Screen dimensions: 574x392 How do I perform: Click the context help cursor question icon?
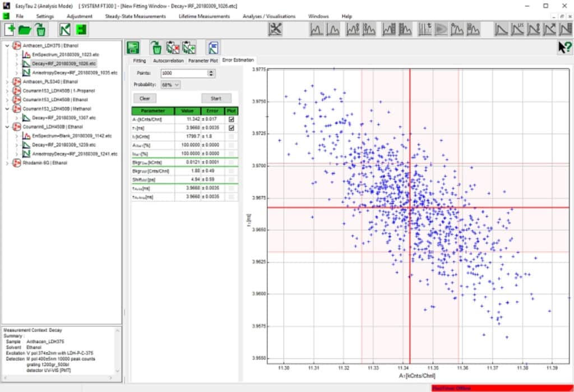[564, 48]
